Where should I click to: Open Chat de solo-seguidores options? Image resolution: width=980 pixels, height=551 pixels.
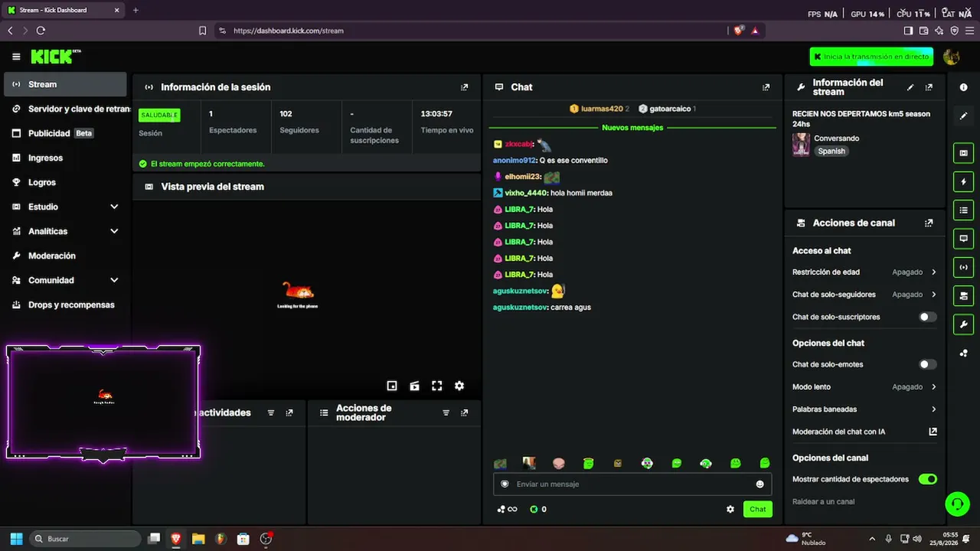tap(865, 295)
